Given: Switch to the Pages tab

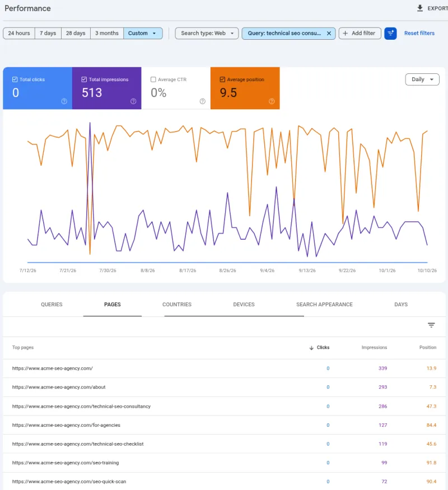Looking at the screenshot, I should [x=113, y=305].
